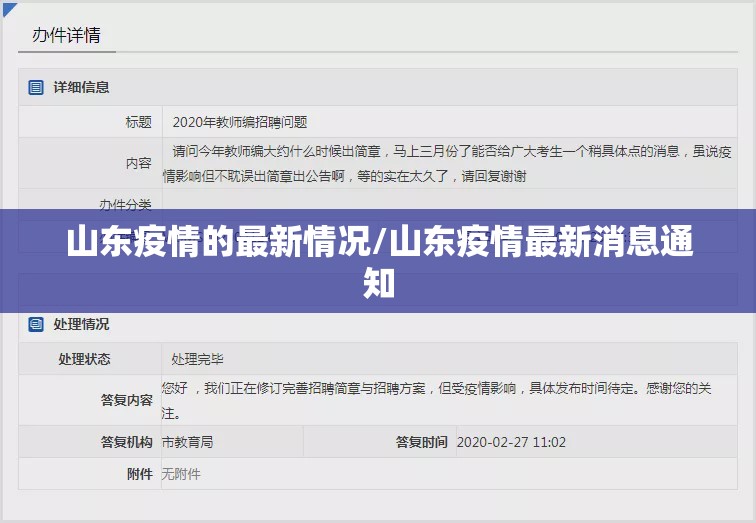Select content line starting with 请问今年教师编

coord(452,151)
